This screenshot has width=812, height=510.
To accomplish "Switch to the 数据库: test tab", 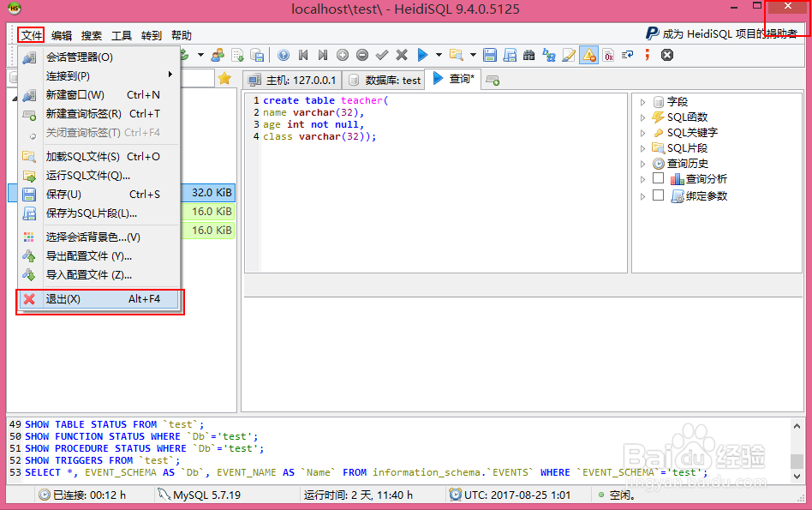I will (x=384, y=81).
